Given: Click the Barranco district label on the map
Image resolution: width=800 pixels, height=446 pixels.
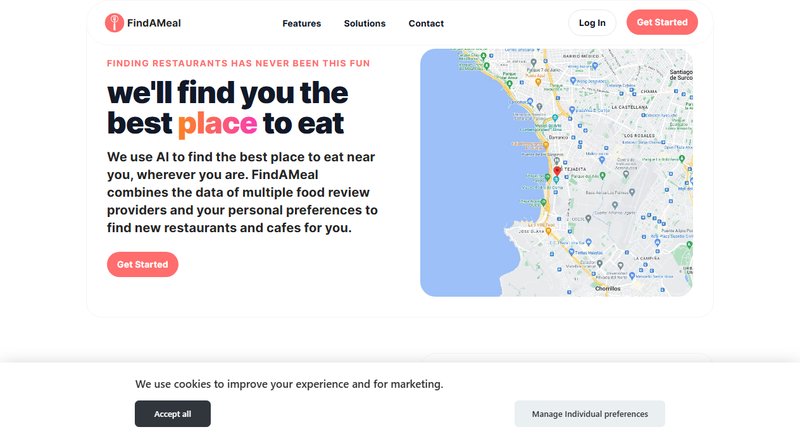Looking at the screenshot, I should [558, 137].
